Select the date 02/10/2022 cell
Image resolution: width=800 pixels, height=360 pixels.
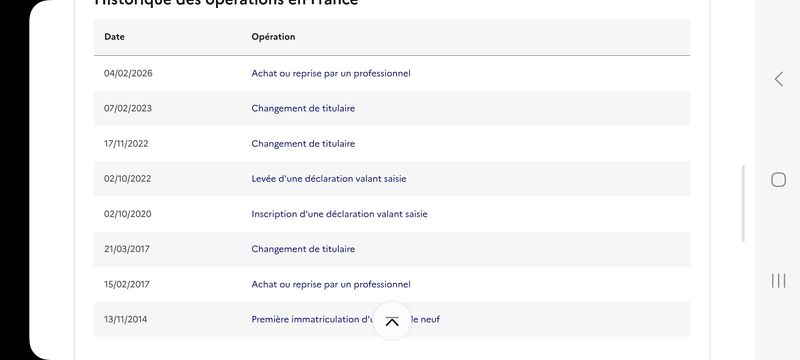click(128, 179)
